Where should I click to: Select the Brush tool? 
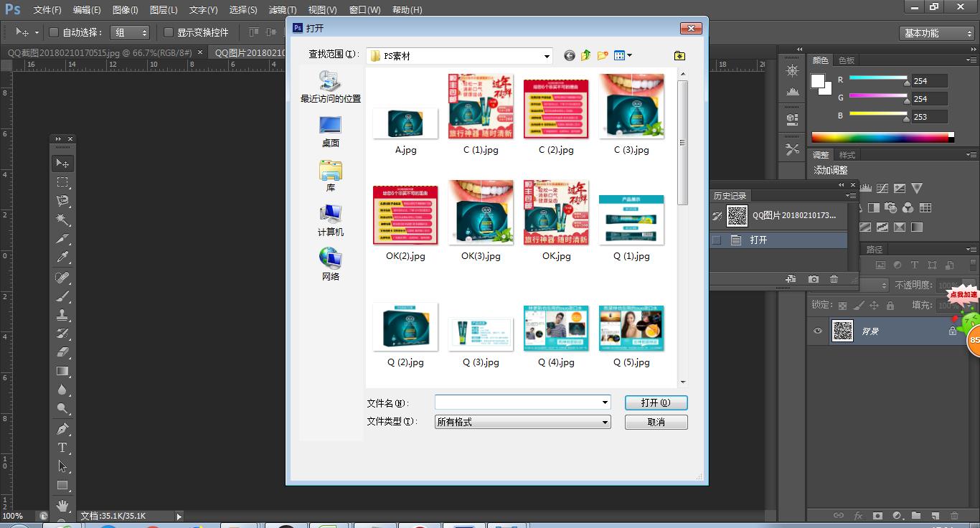62,296
